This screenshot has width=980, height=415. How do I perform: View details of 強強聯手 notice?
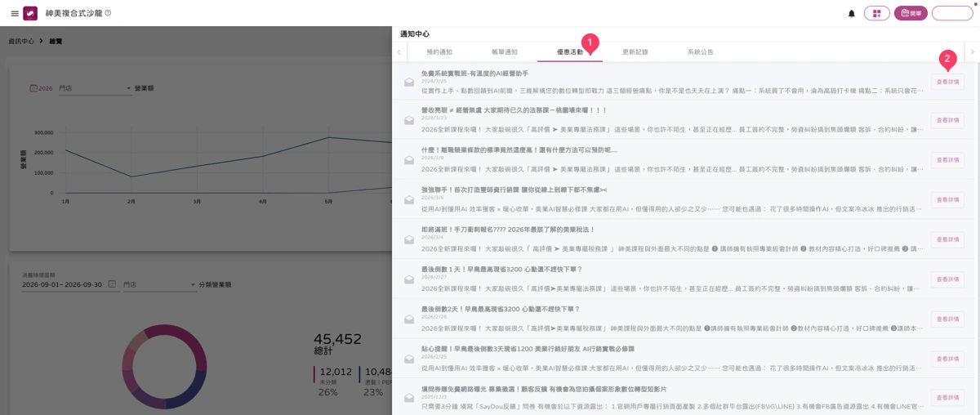click(947, 200)
